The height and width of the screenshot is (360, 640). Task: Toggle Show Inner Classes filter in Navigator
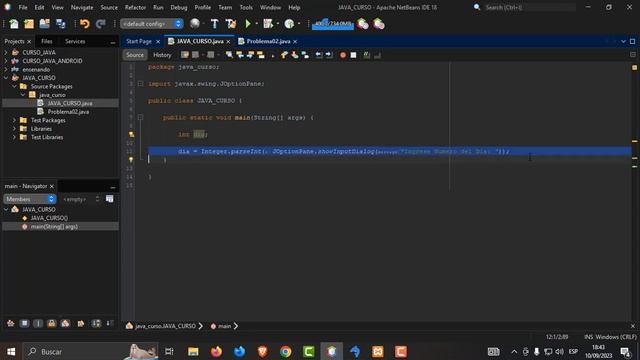(x=65, y=323)
